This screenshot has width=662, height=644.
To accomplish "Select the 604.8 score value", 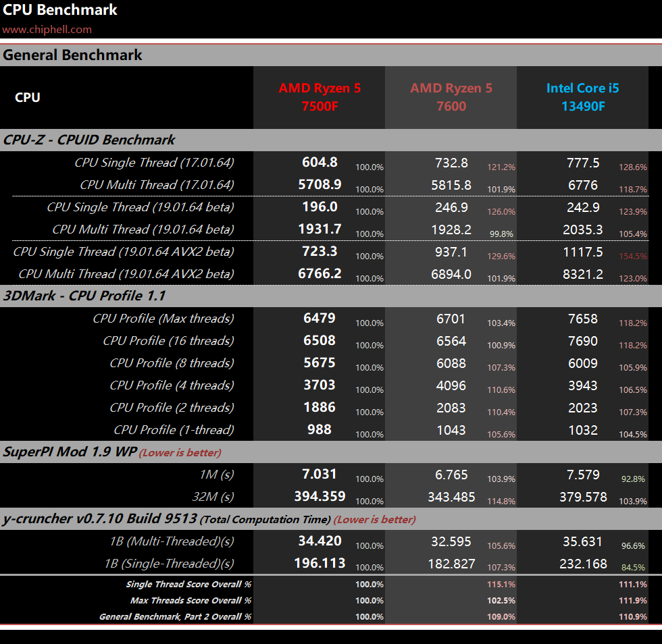I will click(320, 162).
